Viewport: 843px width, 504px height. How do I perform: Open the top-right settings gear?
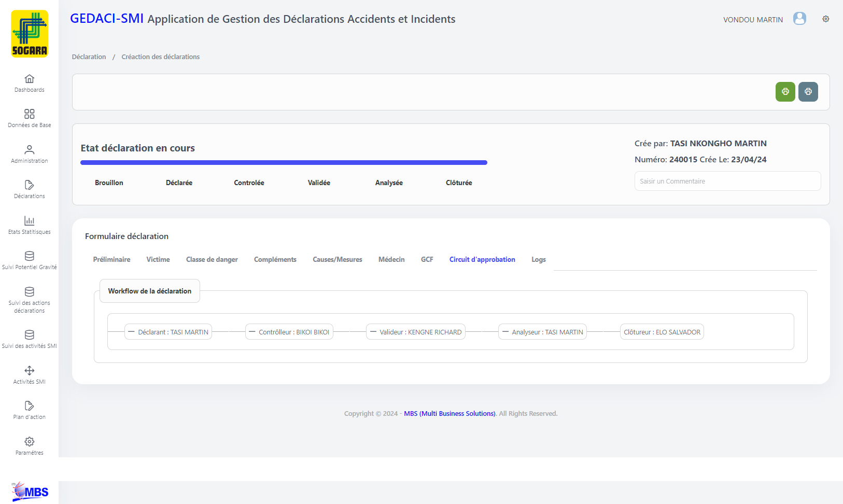[x=826, y=19]
